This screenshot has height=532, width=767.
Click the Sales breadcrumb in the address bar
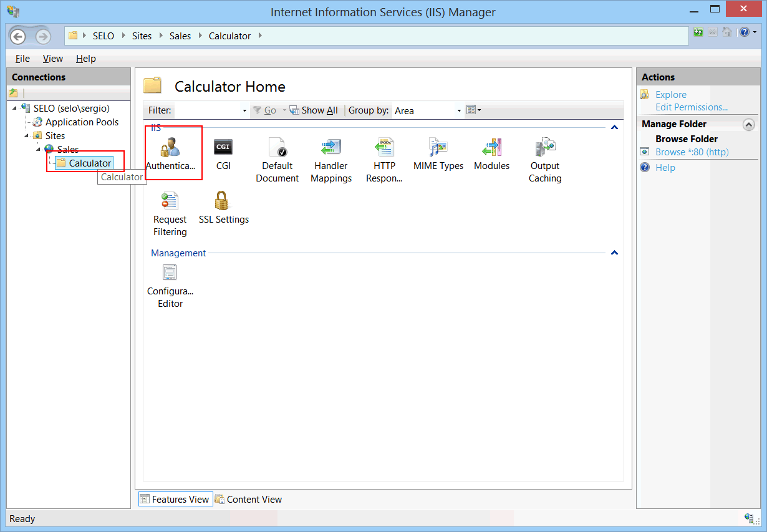point(180,36)
